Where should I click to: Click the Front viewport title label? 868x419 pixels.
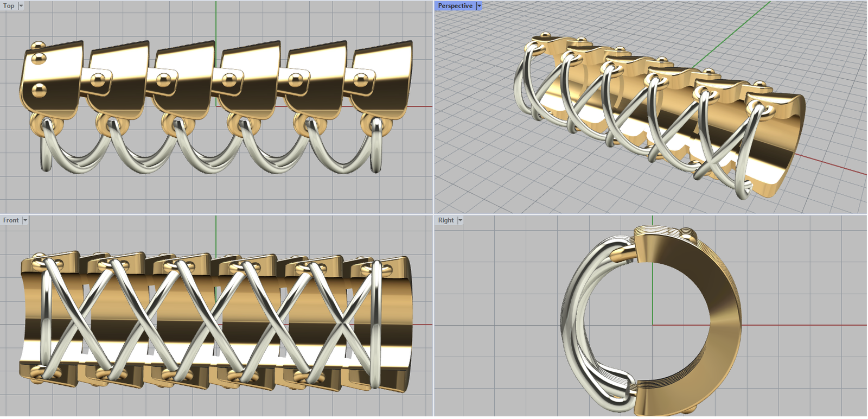click(10, 220)
